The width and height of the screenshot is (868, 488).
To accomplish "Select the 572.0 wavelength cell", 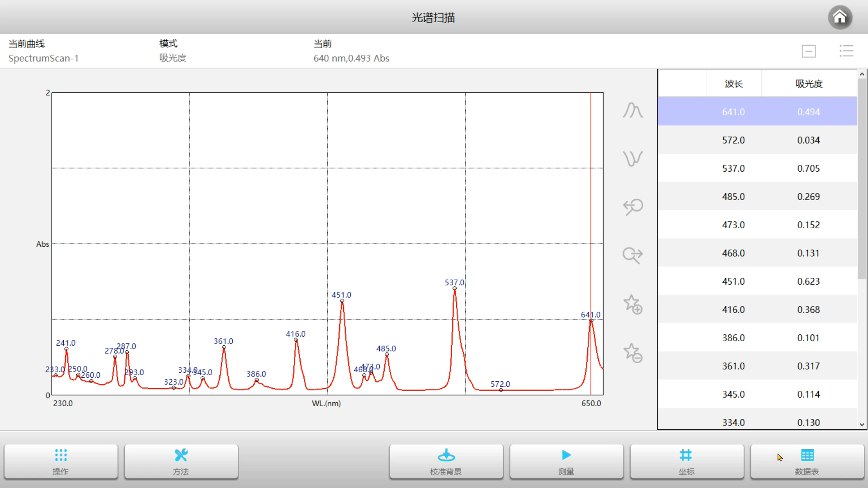I will (733, 140).
